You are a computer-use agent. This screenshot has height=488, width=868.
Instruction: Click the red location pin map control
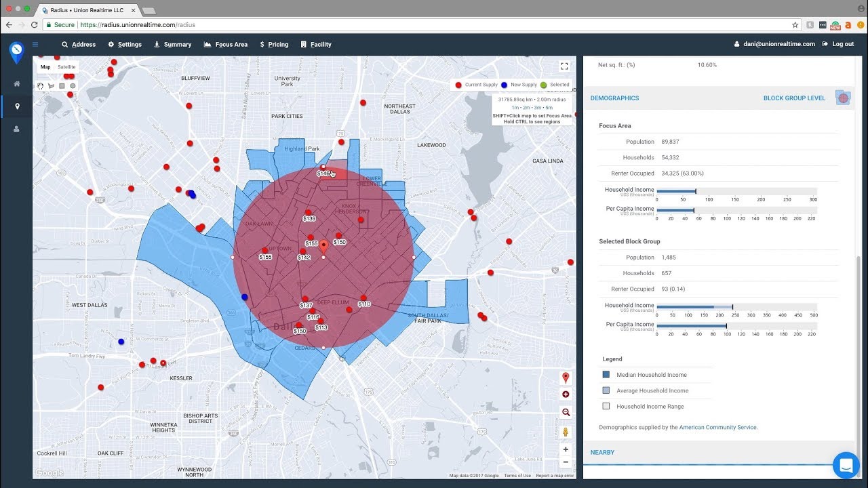point(566,378)
